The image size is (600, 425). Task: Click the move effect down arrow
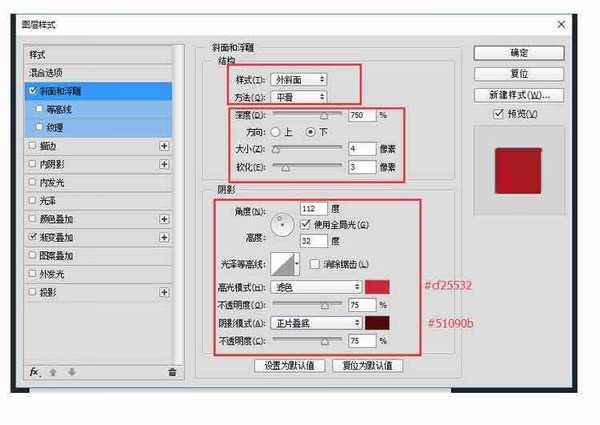click(x=72, y=372)
